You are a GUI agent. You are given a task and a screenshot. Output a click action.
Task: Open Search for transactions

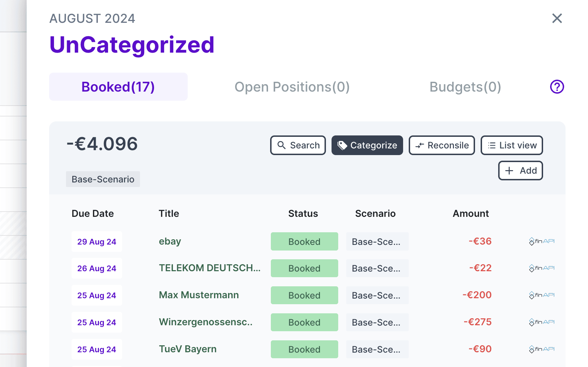tap(298, 145)
